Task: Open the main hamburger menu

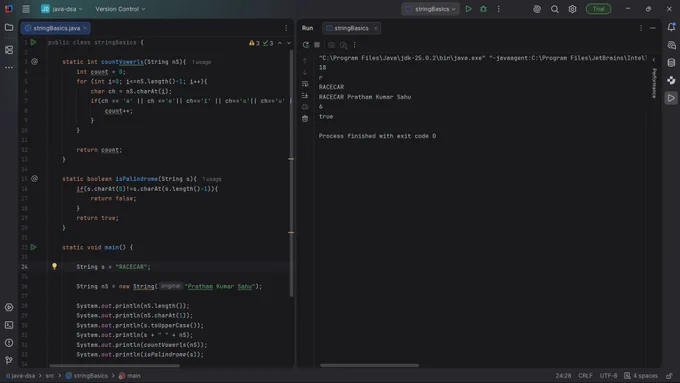Action: (26, 9)
